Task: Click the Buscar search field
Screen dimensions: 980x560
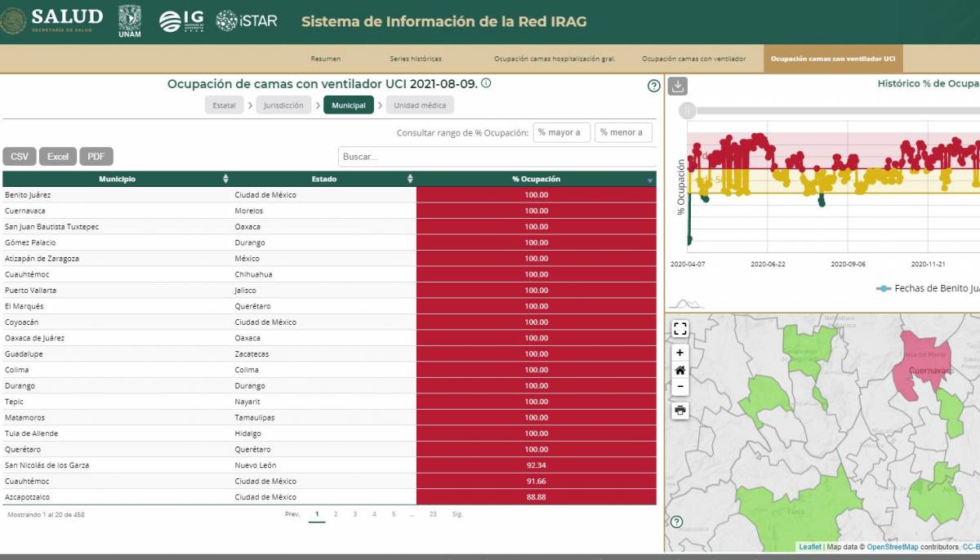Action: pyautogui.click(x=497, y=157)
